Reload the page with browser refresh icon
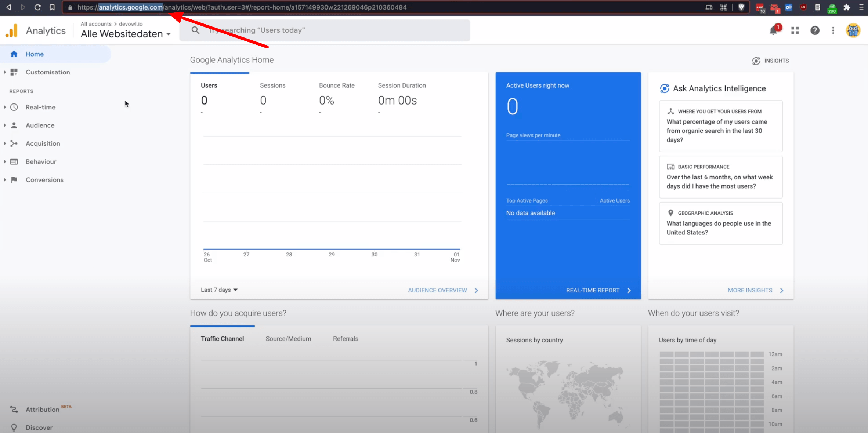Viewport: 868px width, 433px height. [x=37, y=7]
